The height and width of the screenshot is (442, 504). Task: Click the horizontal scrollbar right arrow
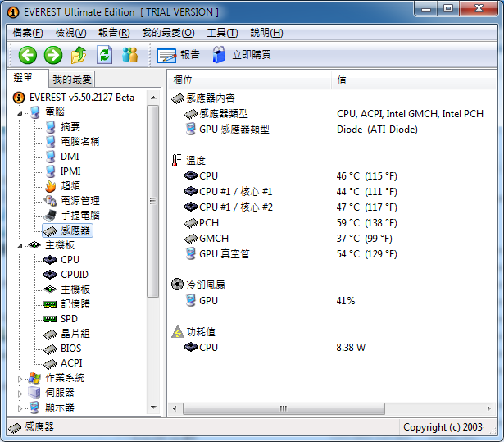(489, 408)
